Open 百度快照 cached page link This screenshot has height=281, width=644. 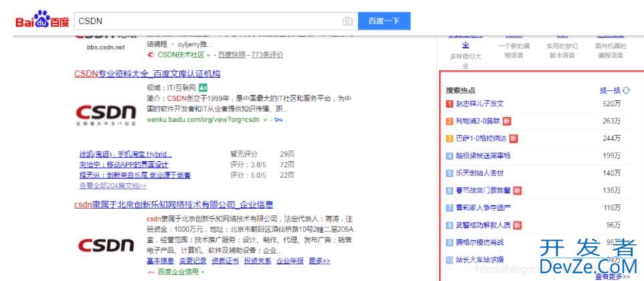(232, 55)
